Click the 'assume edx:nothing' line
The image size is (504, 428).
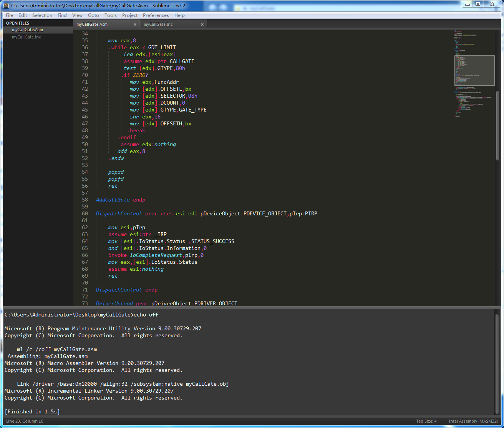pyautogui.click(x=148, y=145)
